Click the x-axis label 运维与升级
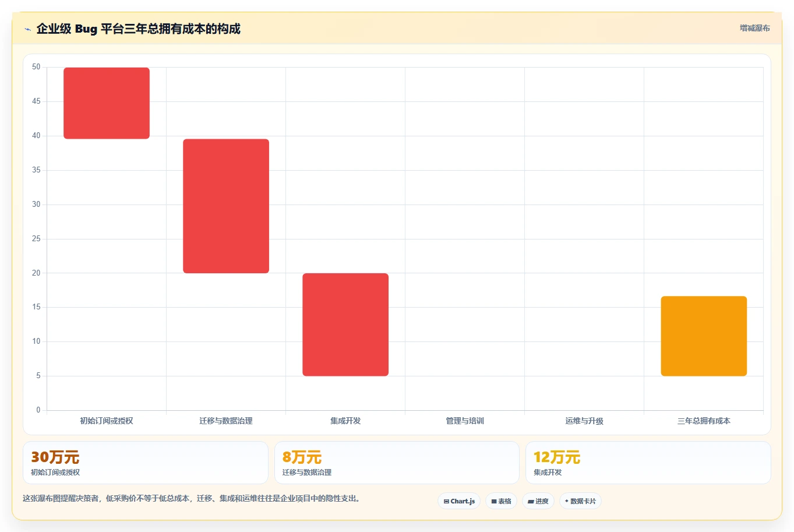Viewport: 794px width, 532px height. pyautogui.click(x=584, y=421)
